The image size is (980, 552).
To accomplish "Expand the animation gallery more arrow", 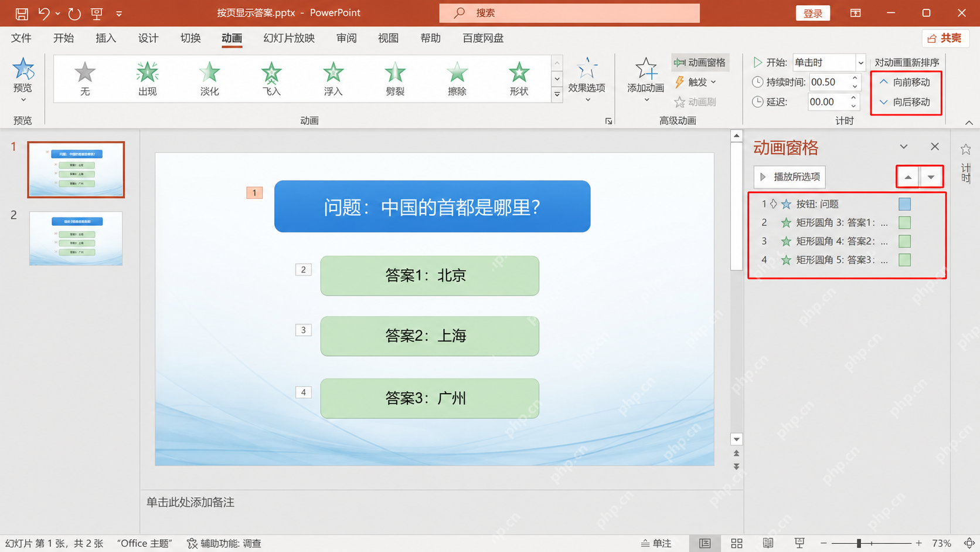I will coord(557,94).
